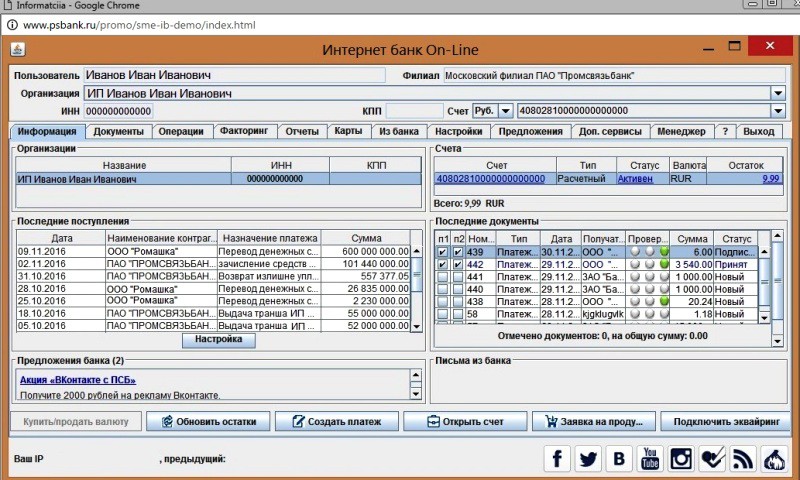Click the VKontakte 'B' icon
Viewport: 800px width, 480px height.
point(620,459)
